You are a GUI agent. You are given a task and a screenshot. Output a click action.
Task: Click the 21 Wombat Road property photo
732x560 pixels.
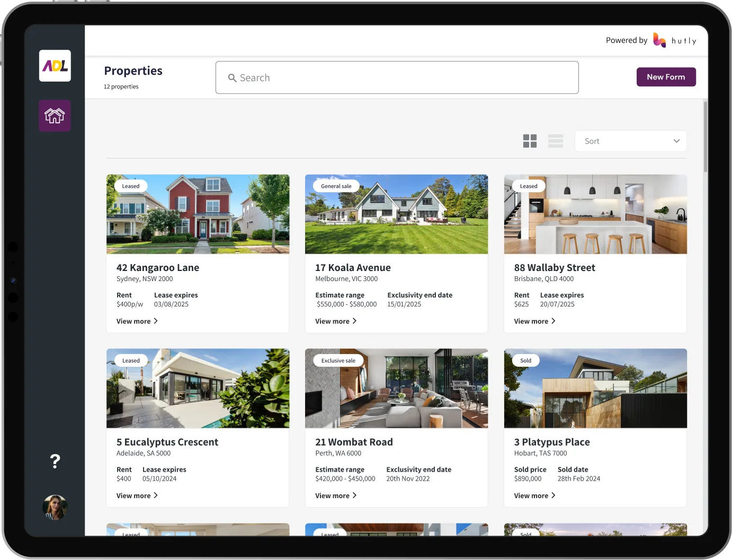click(x=396, y=389)
